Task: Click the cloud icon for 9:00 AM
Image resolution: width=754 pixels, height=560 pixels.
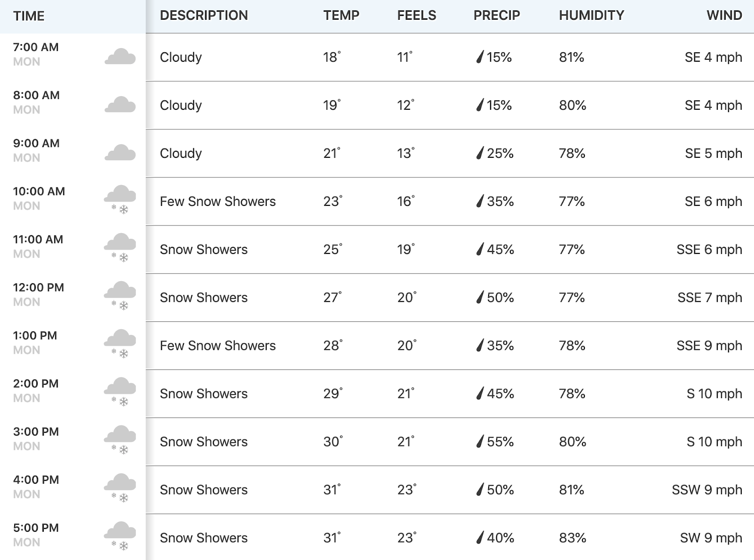Action: 120,153
